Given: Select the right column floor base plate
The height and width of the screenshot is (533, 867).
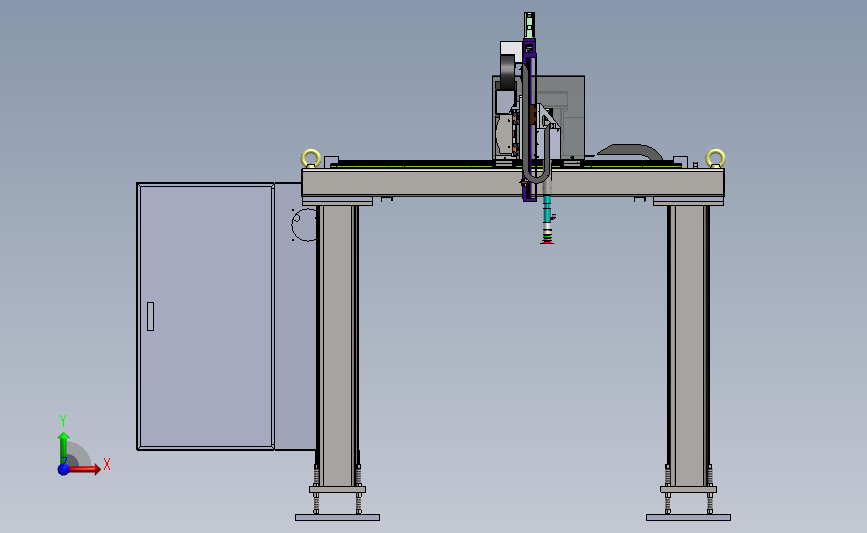Looking at the screenshot, I should click(688, 518).
